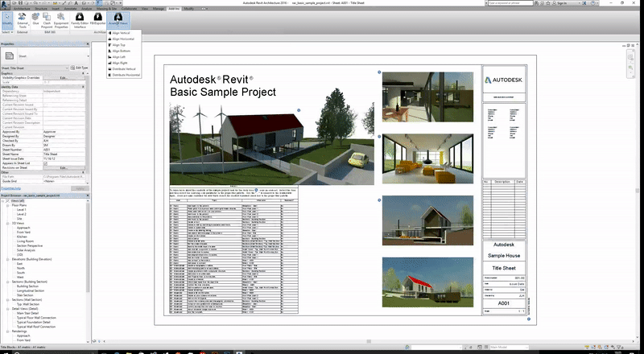Launch the Family Editor Interface add-in
This screenshot has width=644, height=354.
80,20
